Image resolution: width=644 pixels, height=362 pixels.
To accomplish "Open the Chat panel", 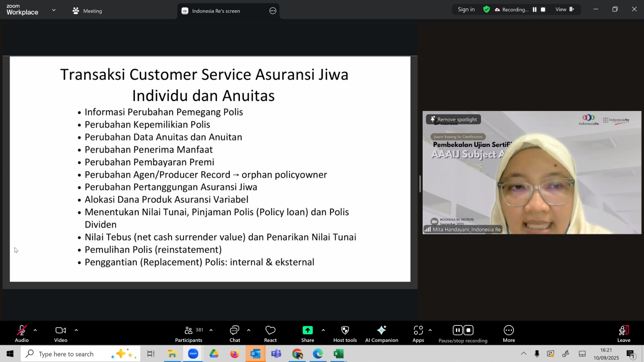I will (235, 334).
